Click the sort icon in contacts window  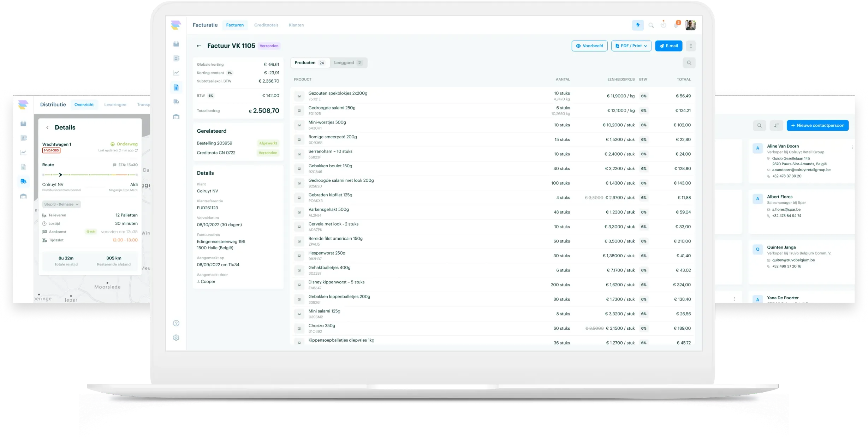776,125
